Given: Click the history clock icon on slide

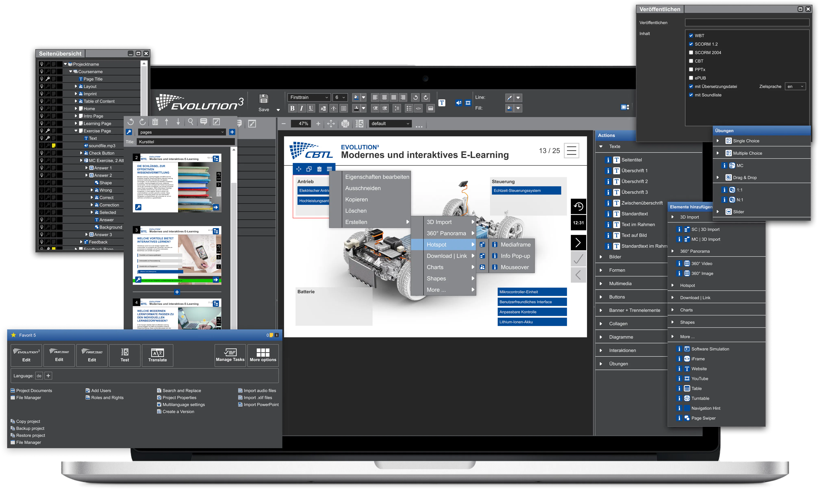Looking at the screenshot, I should [x=578, y=206].
